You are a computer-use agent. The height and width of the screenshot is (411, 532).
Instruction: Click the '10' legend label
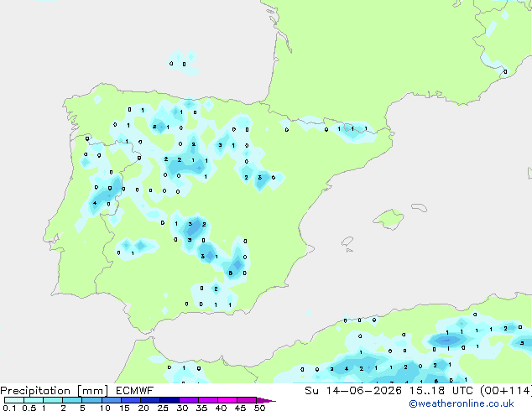[x=105, y=408]
